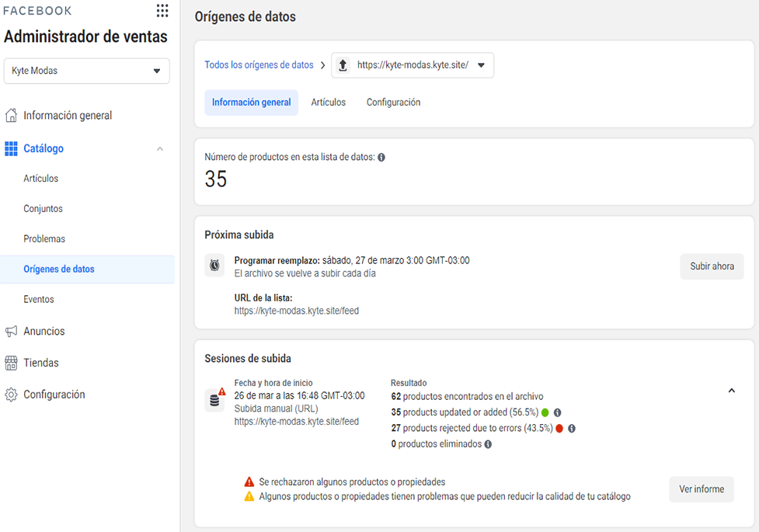
Task: Click info icon beside products rejected due to errors
Action: pos(572,429)
